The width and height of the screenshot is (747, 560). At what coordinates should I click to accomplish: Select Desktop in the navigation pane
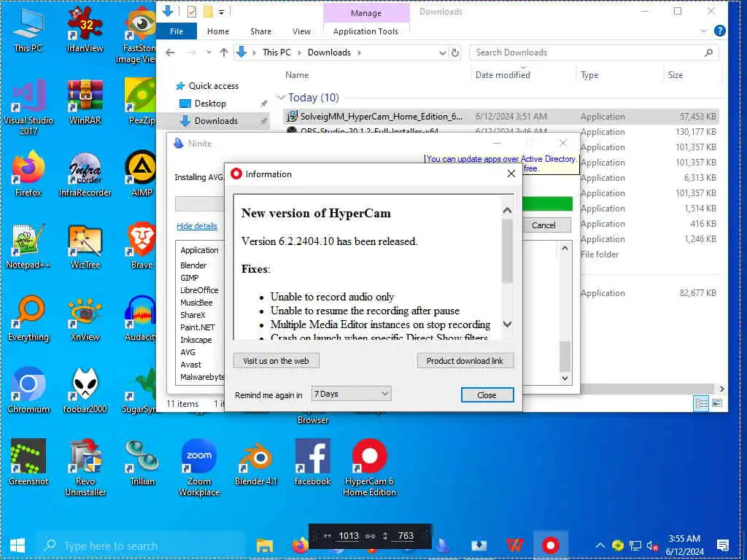point(210,104)
